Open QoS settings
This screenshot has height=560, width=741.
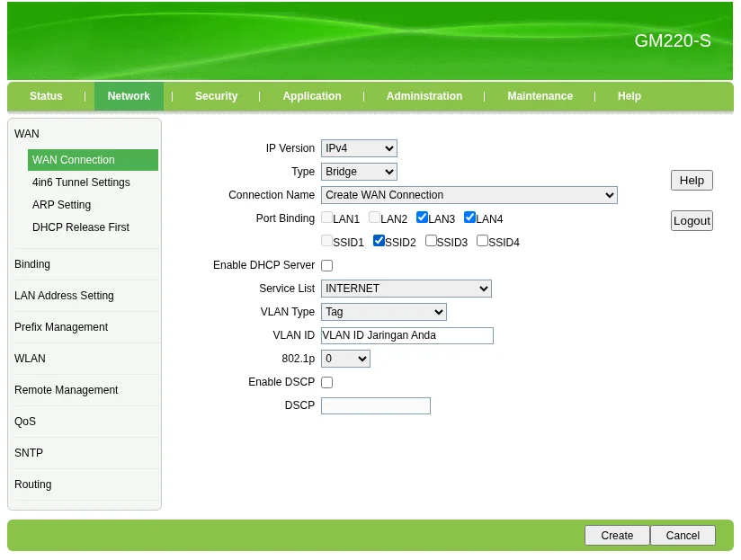[25, 422]
